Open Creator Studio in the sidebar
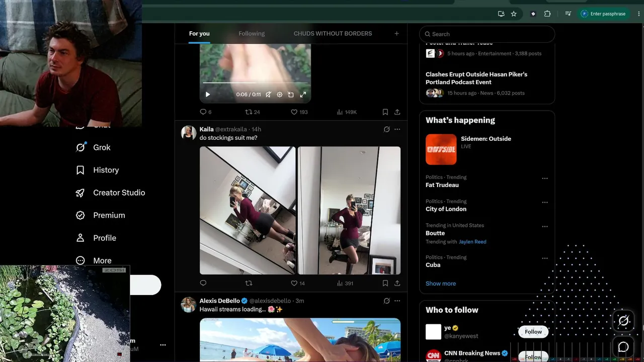The width and height of the screenshot is (644, 362). pyautogui.click(x=111, y=193)
